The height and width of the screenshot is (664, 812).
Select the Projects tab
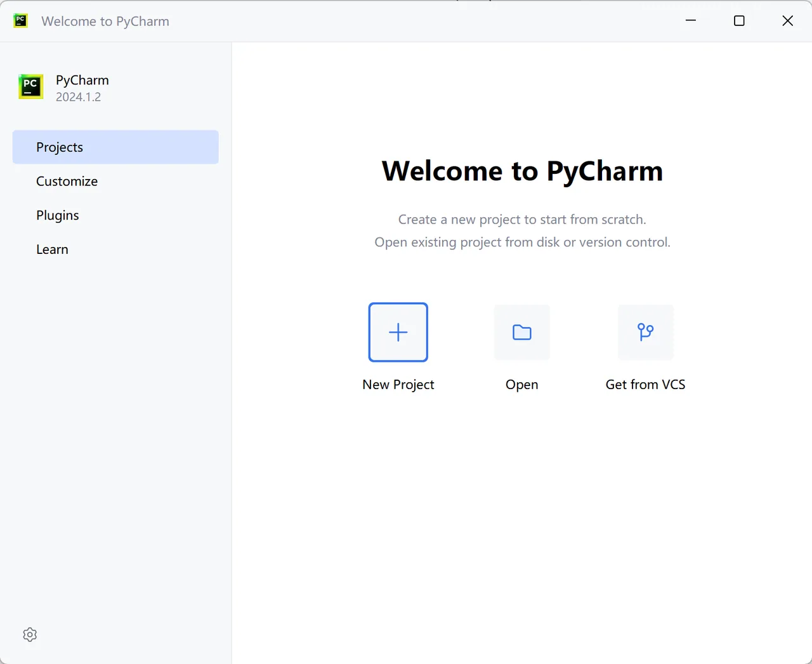[x=115, y=147]
